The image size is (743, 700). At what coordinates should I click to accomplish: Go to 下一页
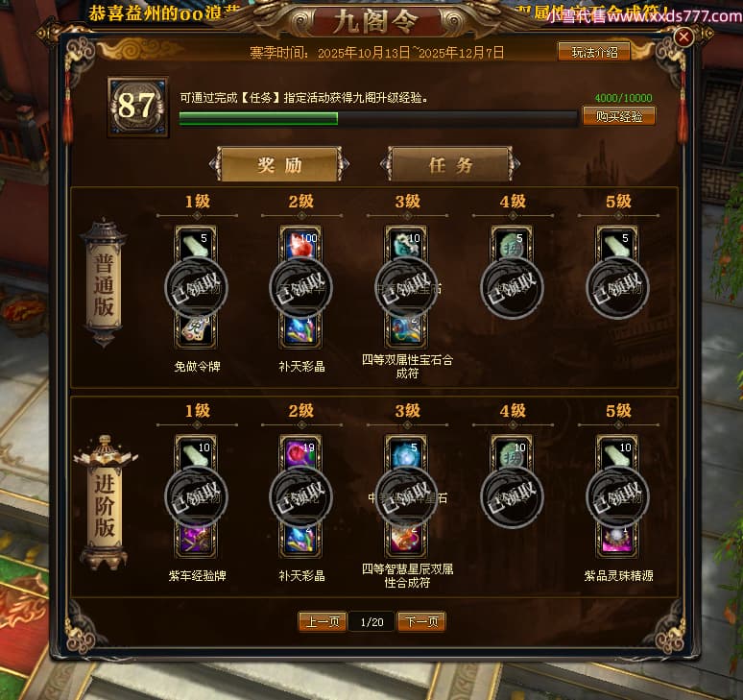[x=421, y=621]
